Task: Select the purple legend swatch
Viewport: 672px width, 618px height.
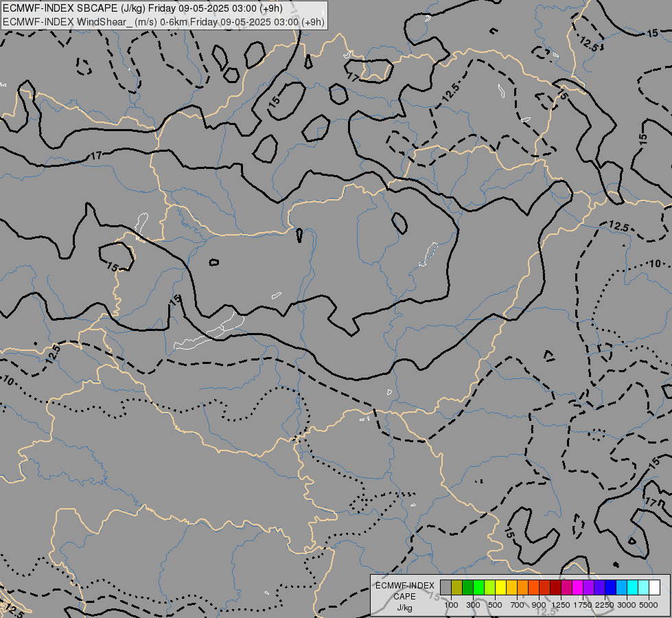Action: pos(588,587)
